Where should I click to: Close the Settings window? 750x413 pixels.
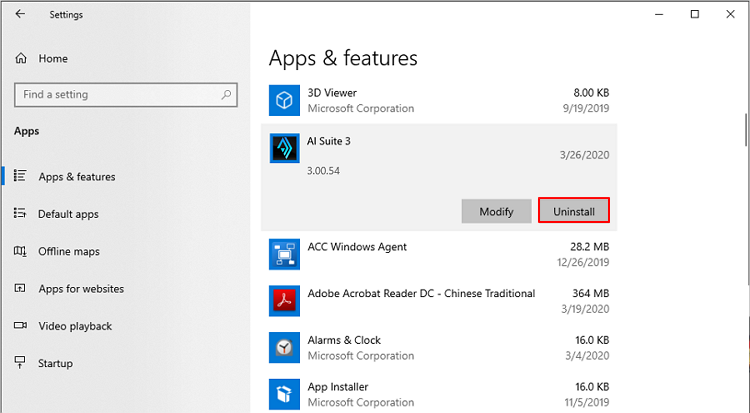[x=730, y=14]
